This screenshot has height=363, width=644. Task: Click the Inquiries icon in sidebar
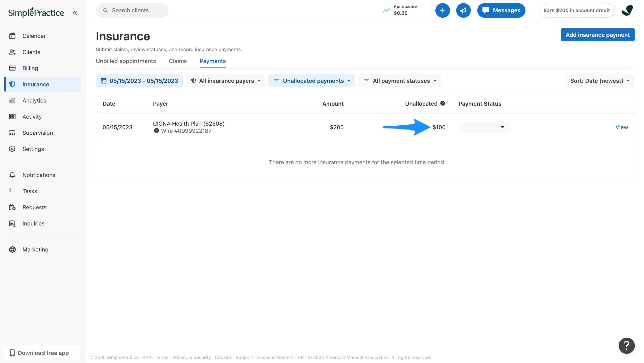pyautogui.click(x=12, y=223)
